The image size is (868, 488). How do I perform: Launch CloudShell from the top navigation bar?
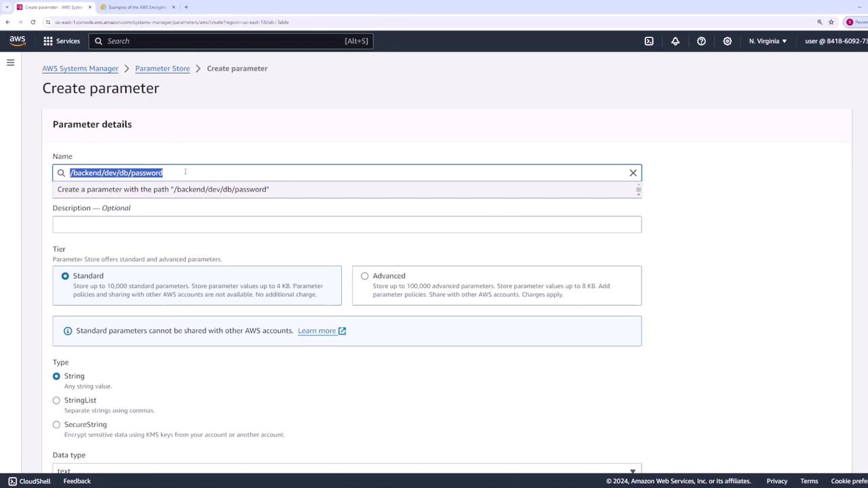click(x=649, y=41)
